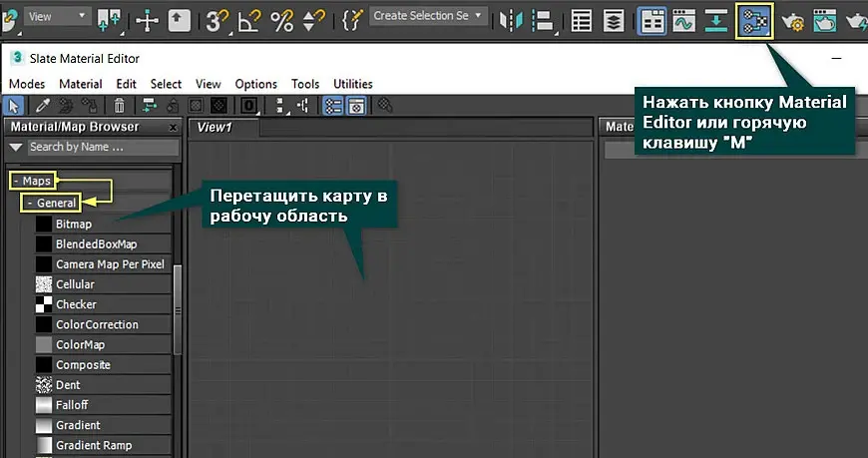Viewport: 868px width, 458px height.
Task: Open search options triangle in Material/Map Browser
Action: pos(16,148)
